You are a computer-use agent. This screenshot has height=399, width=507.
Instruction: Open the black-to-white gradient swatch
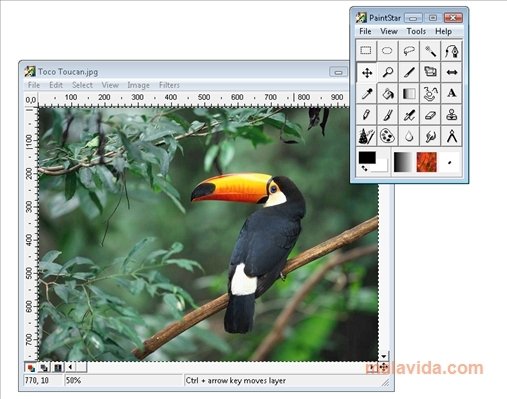tap(403, 162)
